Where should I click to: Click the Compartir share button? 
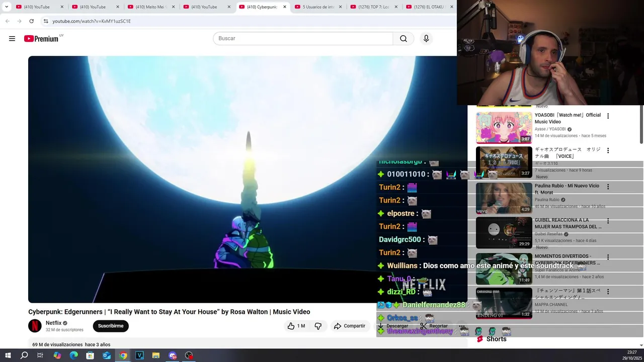point(350,326)
